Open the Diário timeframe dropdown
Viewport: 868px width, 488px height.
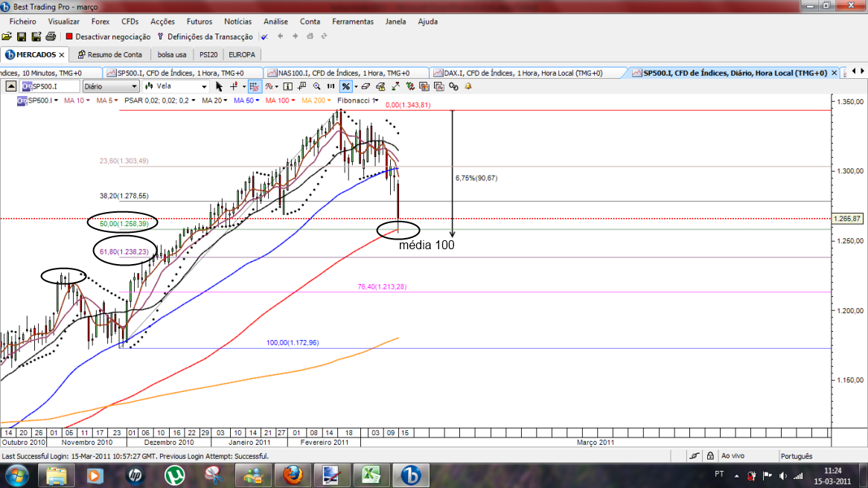pos(111,86)
